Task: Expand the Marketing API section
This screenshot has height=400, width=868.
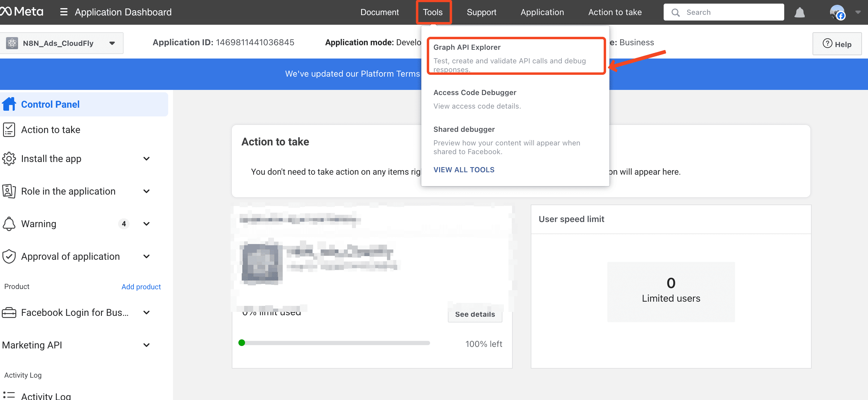Action: 146,345
